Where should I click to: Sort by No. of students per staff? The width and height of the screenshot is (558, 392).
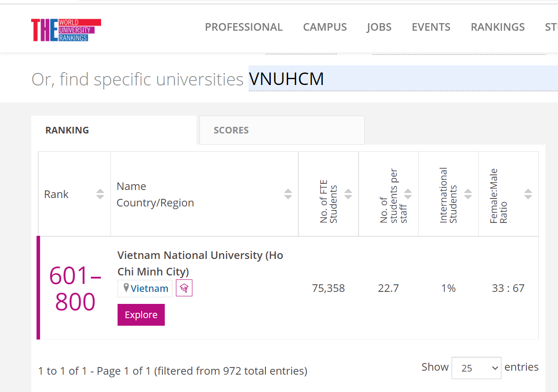408,194
